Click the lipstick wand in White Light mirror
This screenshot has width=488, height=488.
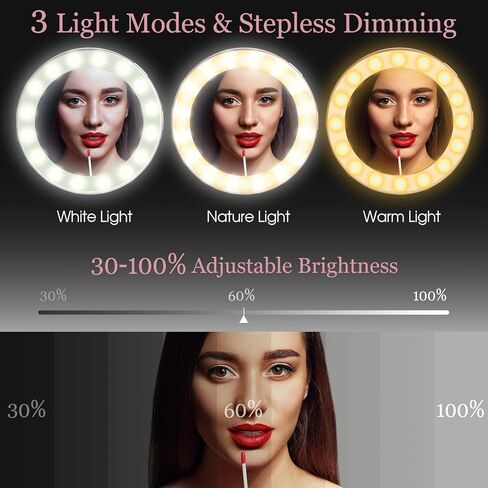(x=89, y=162)
